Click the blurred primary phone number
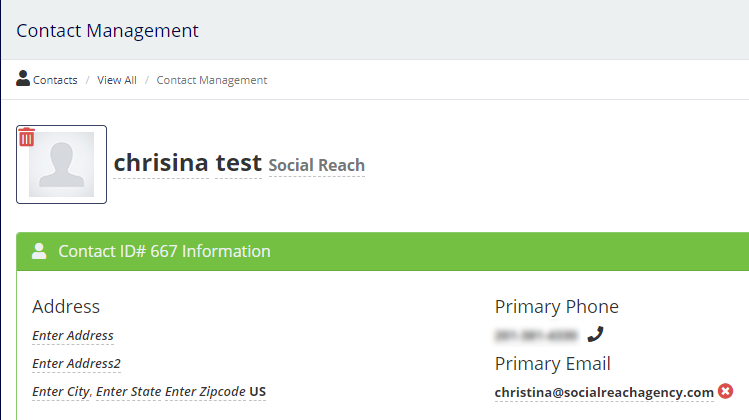This screenshot has width=749, height=420. (536, 335)
